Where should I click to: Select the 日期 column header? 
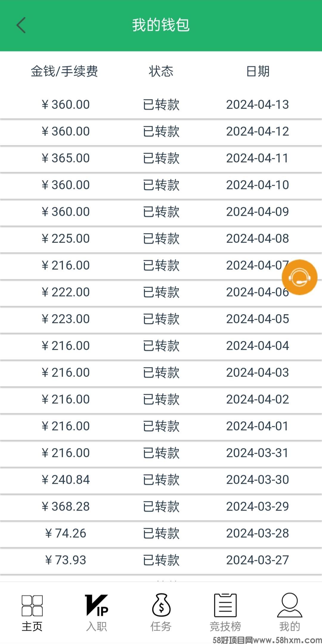(258, 71)
